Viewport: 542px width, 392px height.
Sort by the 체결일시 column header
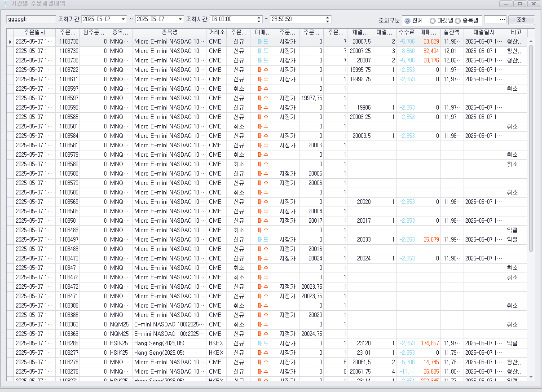[484, 32]
